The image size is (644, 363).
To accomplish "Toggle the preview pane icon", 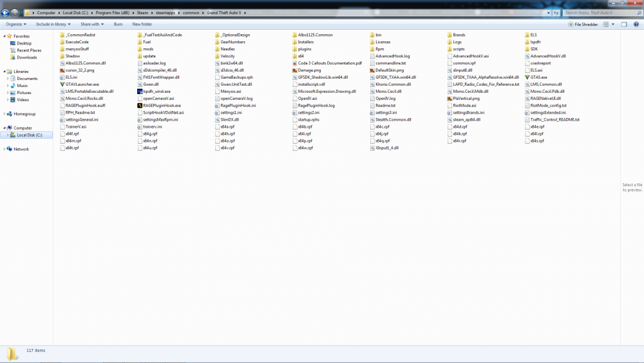I will [624, 25].
